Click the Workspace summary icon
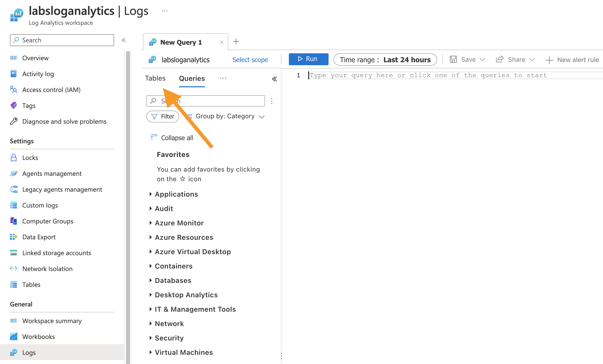The width and height of the screenshot is (603, 364). (x=13, y=321)
